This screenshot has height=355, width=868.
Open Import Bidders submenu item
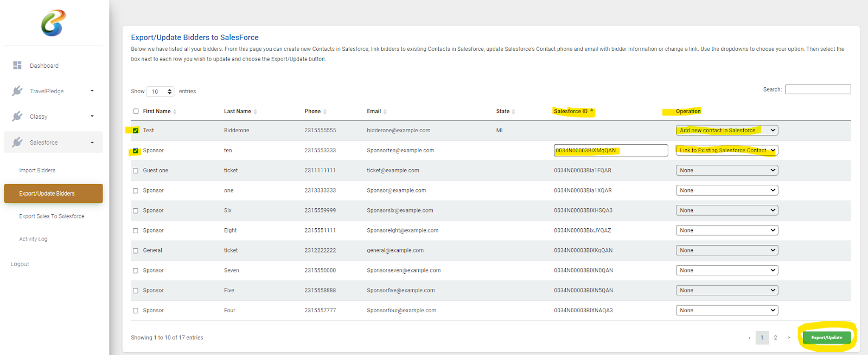coord(37,170)
